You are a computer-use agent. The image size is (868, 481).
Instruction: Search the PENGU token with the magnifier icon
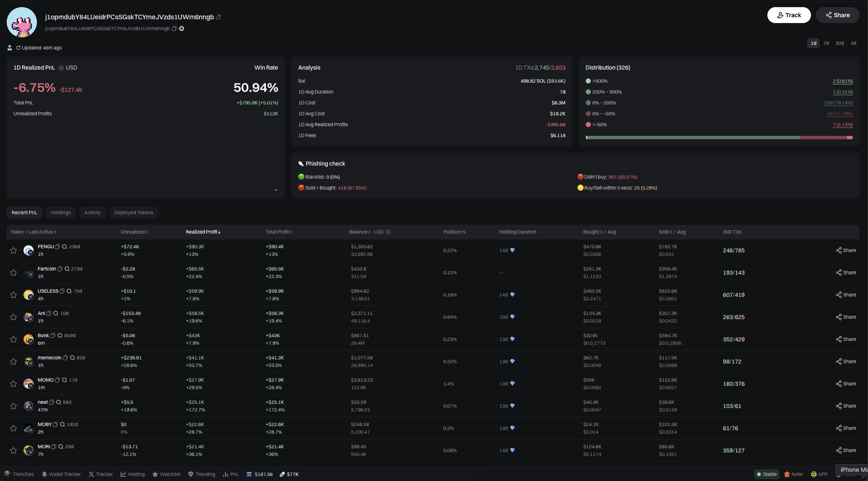click(x=64, y=247)
